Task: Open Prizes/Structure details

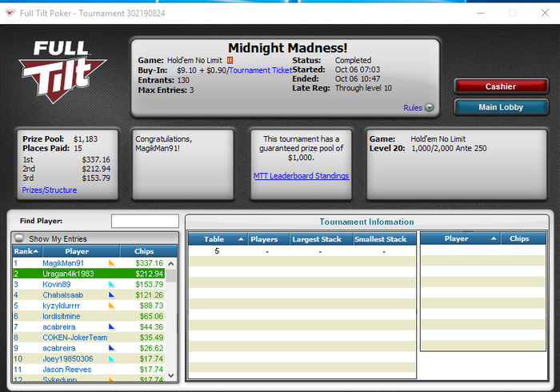Action: coord(50,190)
